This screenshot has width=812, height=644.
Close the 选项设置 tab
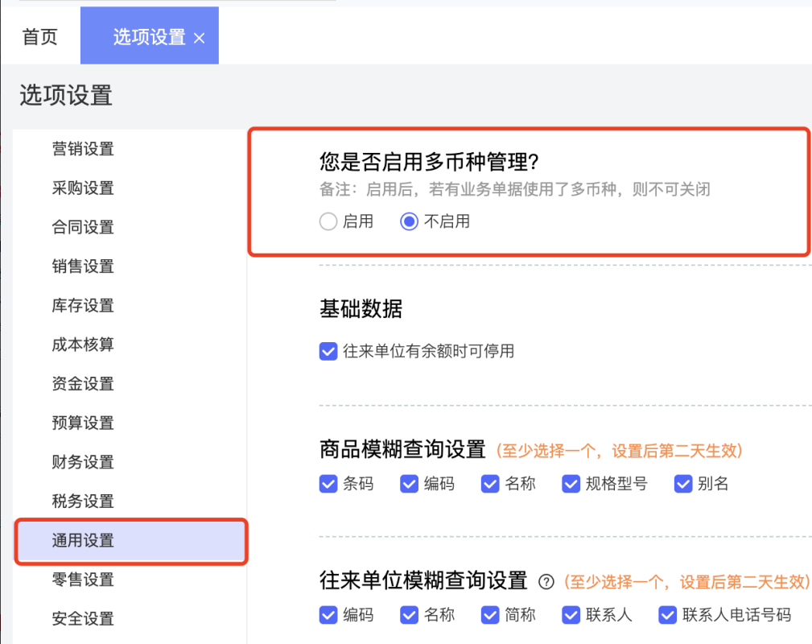tap(200, 38)
